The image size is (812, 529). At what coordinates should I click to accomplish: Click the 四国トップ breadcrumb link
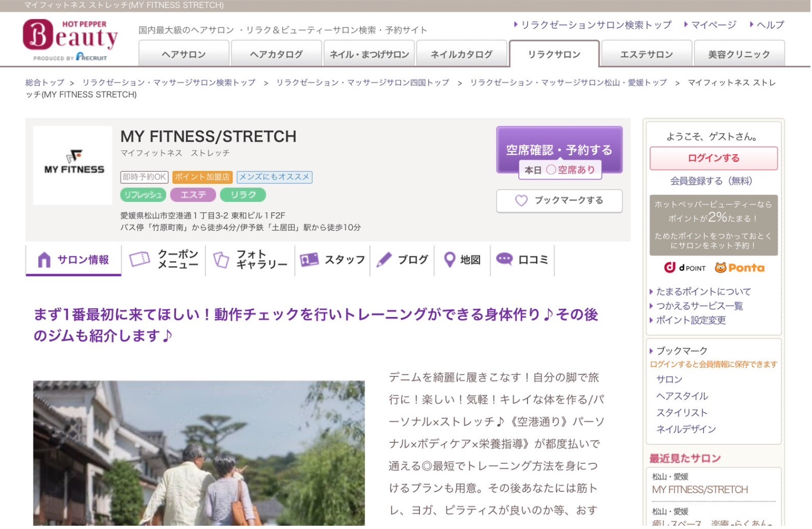click(362, 82)
